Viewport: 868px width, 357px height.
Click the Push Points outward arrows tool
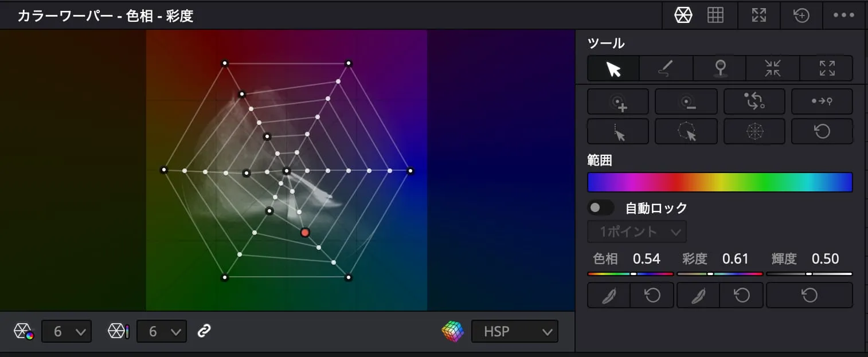coord(826,69)
